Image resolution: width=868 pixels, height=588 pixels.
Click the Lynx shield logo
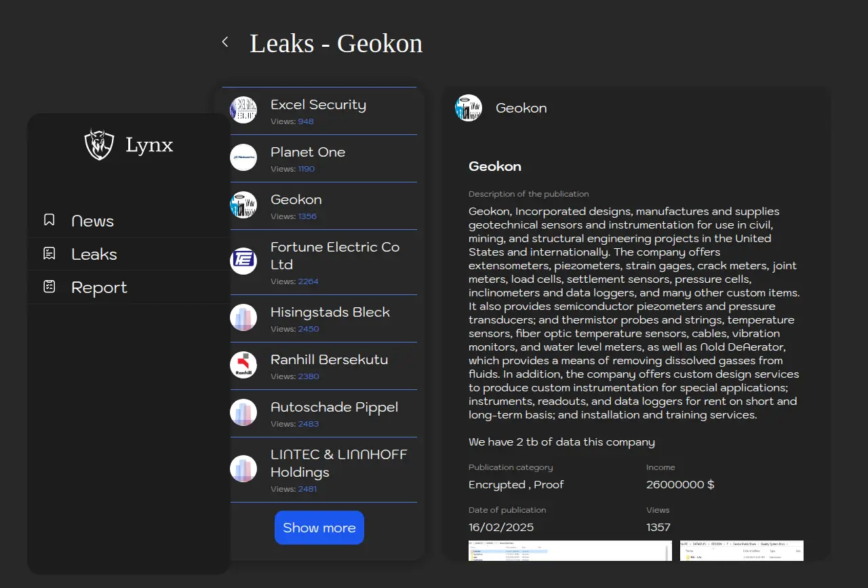point(99,144)
